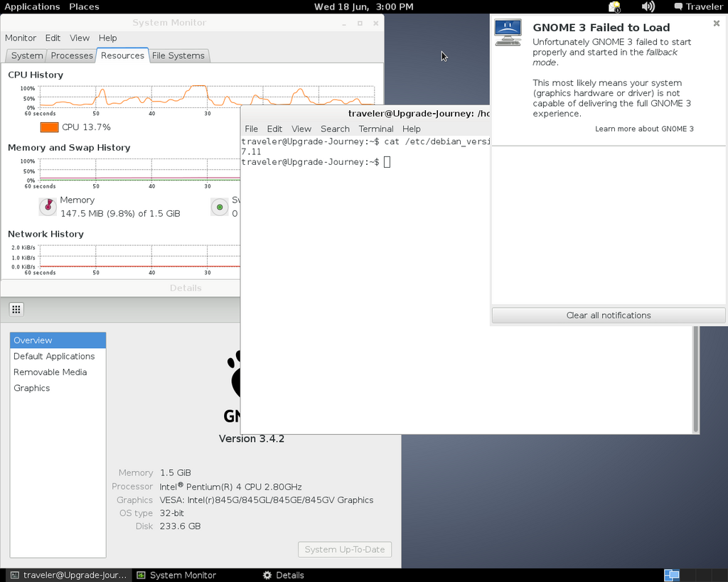Select Graphics in Details sidebar
Image resolution: width=728 pixels, height=582 pixels.
click(x=58, y=388)
